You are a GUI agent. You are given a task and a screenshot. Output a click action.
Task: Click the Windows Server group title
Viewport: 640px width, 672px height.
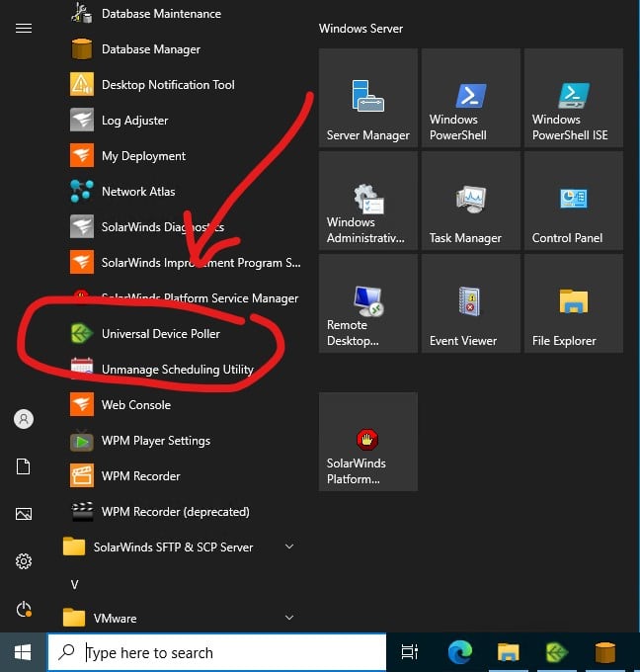(360, 29)
